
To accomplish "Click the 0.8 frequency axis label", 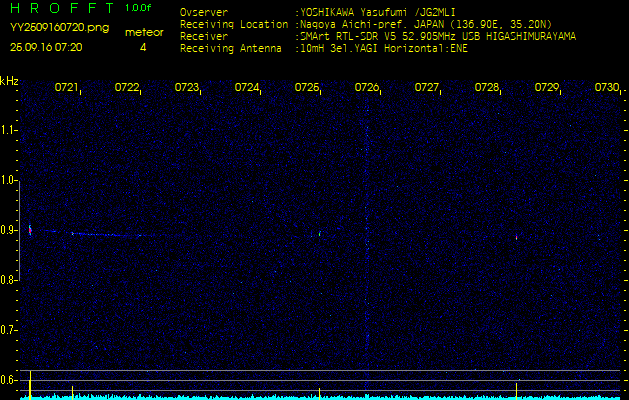I will [8, 280].
